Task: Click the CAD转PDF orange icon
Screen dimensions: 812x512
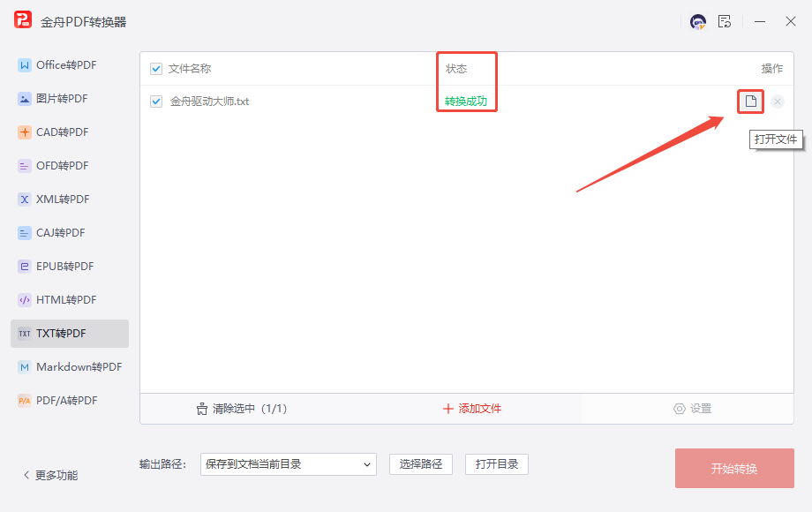Action: click(x=25, y=132)
